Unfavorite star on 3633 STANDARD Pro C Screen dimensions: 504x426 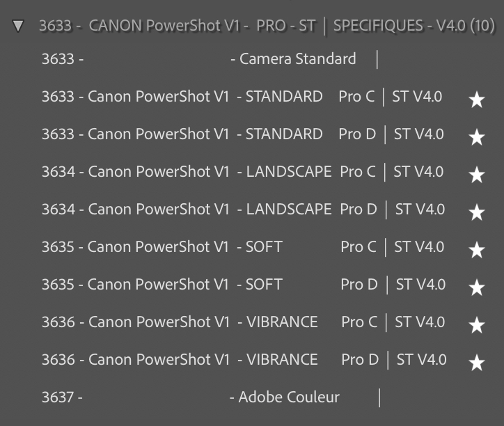point(477,100)
